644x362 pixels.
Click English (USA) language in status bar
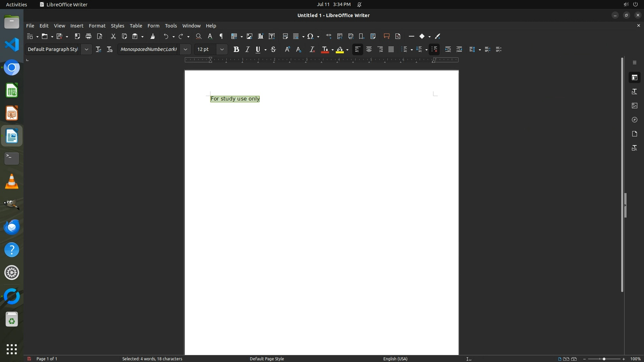[x=395, y=359]
